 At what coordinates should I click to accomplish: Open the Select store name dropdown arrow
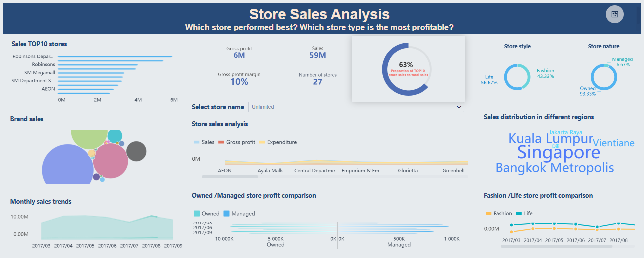tap(459, 107)
